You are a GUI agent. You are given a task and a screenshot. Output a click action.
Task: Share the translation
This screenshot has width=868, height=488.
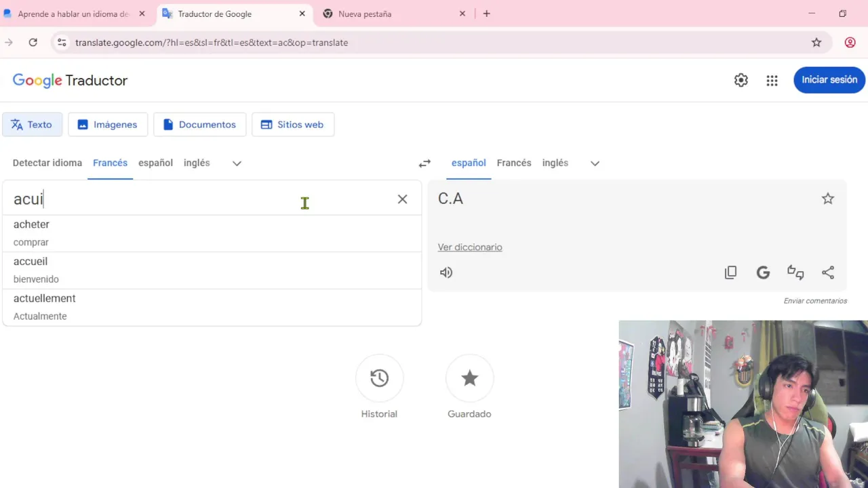coord(828,272)
